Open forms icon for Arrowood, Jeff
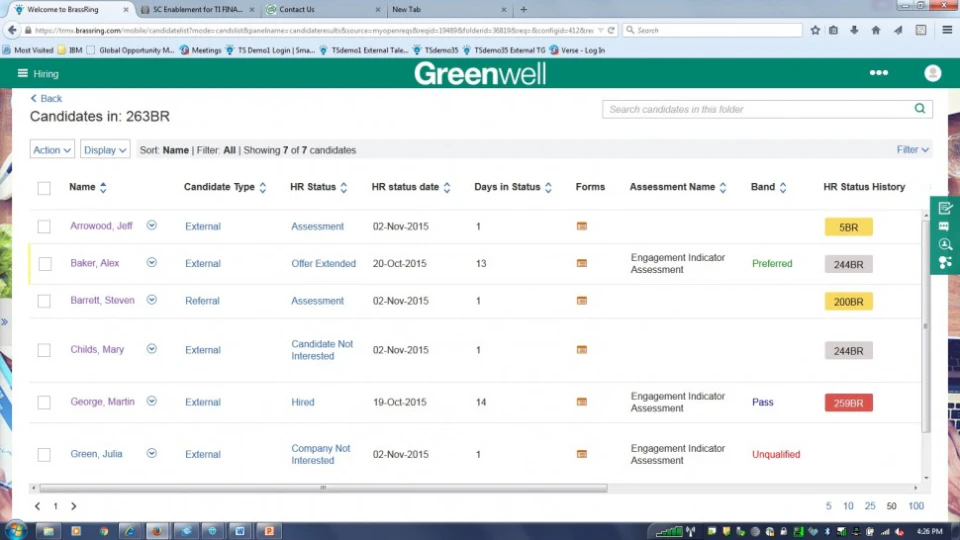The image size is (960, 540). [x=582, y=227]
